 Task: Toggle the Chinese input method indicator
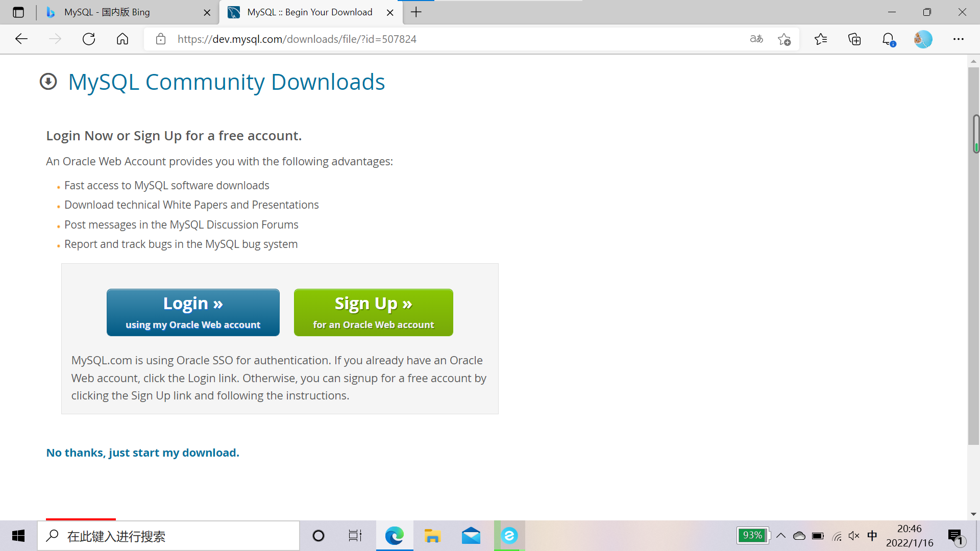click(x=872, y=536)
